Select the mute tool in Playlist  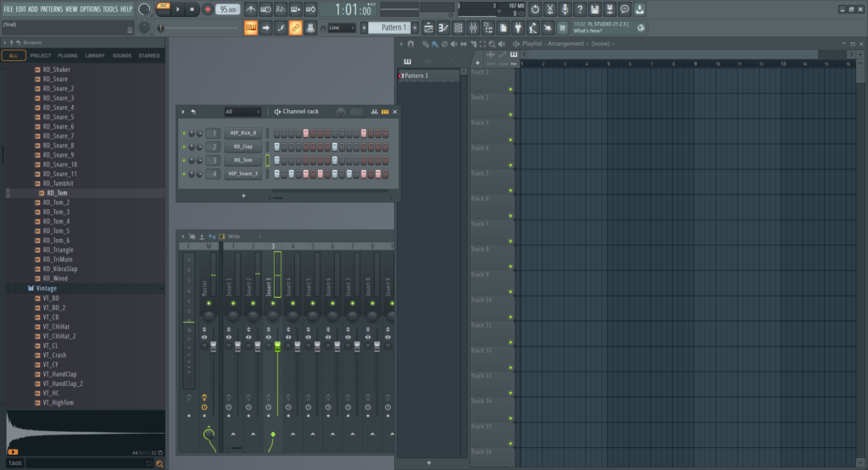pos(454,44)
